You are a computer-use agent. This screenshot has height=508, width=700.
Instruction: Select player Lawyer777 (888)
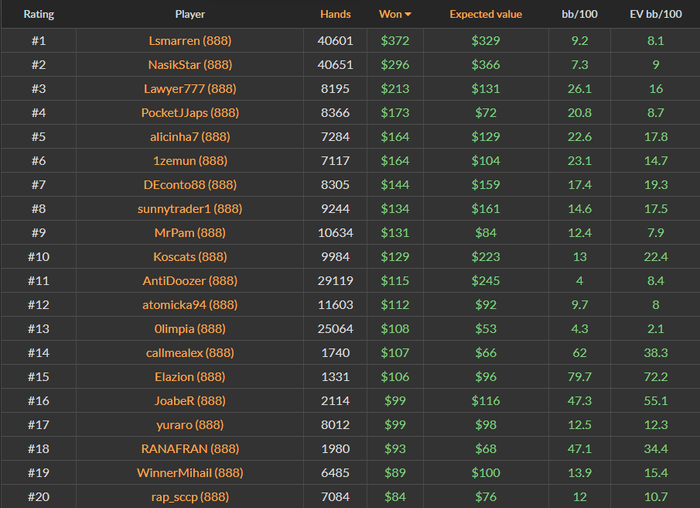click(x=190, y=89)
